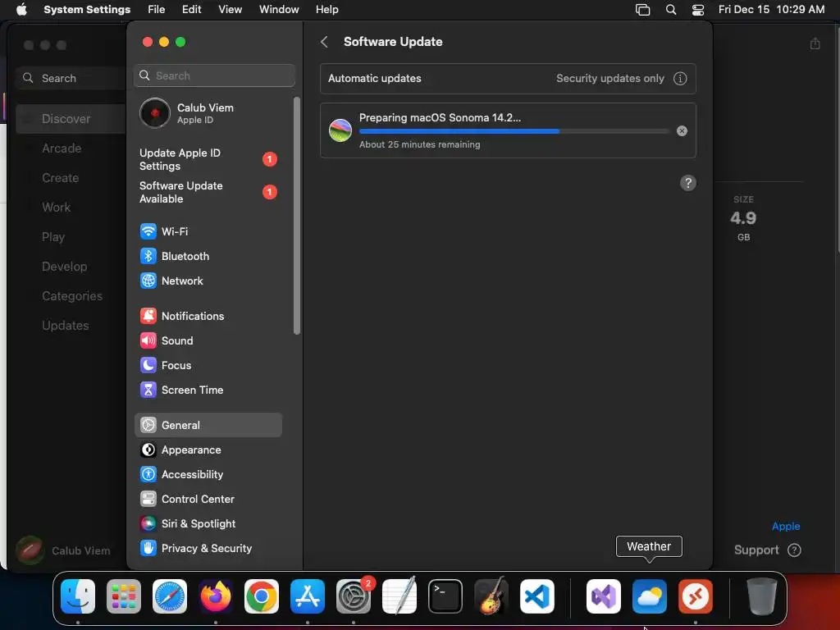Image resolution: width=840 pixels, height=630 pixels.
Task: Select Discover in App Store sidebar
Action: pos(71,119)
